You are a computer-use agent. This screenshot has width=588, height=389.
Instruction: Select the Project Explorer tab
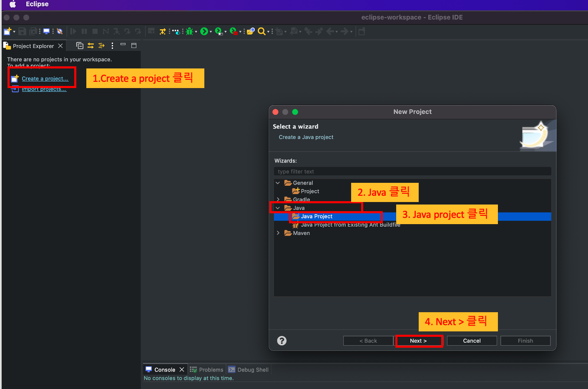[33, 46]
